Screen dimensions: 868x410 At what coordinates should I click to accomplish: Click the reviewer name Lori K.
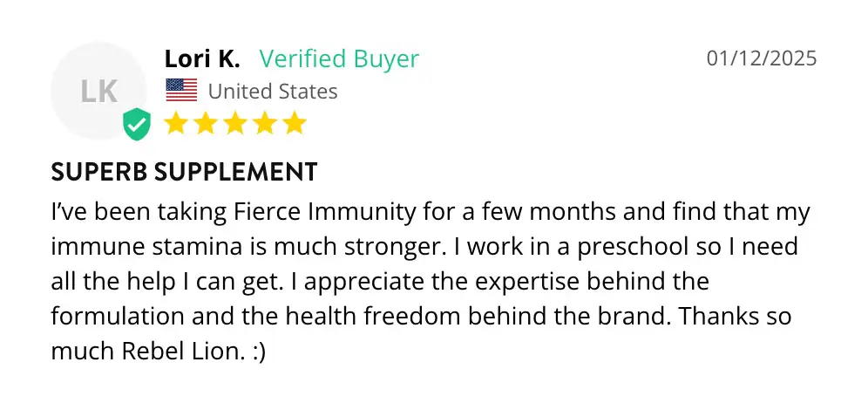[x=202, y=59]
